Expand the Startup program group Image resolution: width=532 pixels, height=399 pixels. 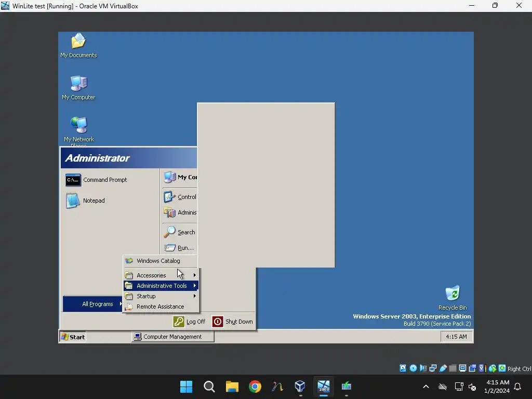[x=161, y=296]
